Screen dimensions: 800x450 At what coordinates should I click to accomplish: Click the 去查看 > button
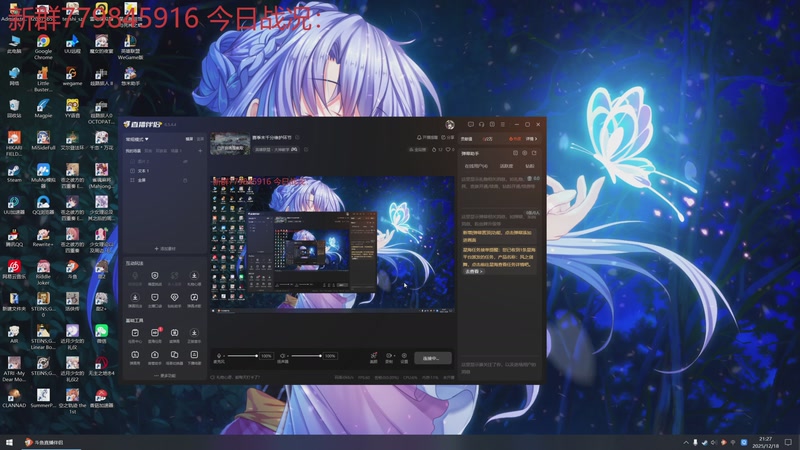tap(473, 271)
